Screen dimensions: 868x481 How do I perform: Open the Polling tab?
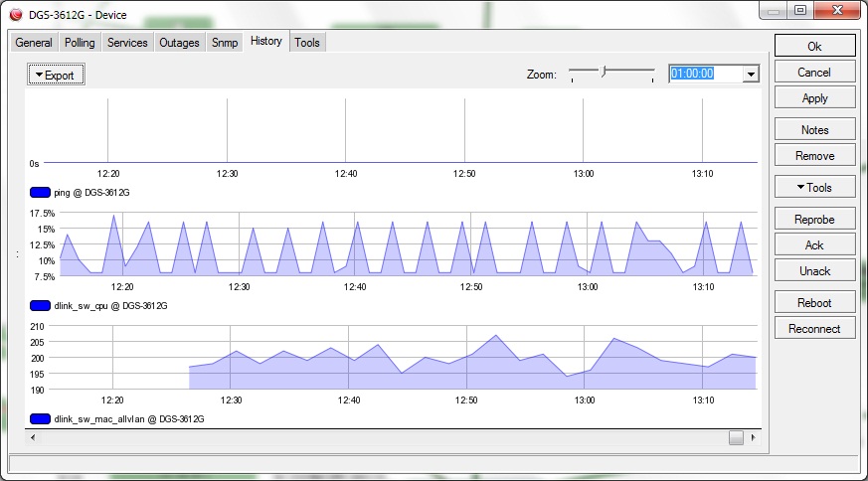coord(80,43)
